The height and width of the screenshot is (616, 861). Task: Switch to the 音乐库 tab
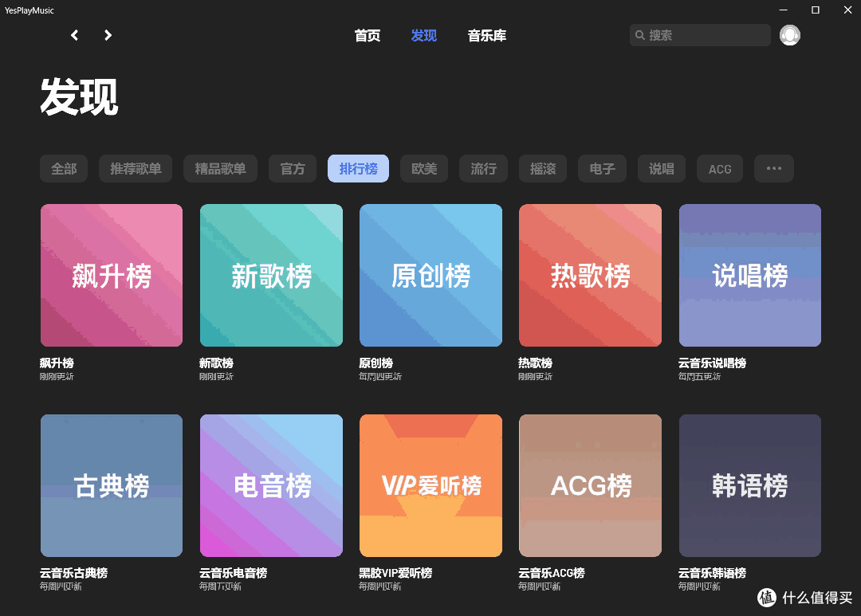coord(486,35)
